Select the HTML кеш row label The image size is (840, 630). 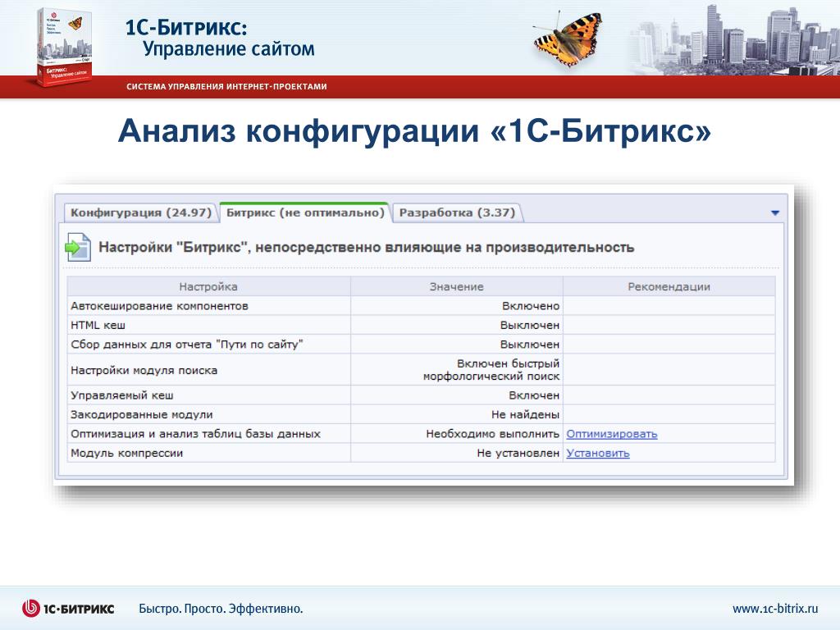(x=98, y=325)
